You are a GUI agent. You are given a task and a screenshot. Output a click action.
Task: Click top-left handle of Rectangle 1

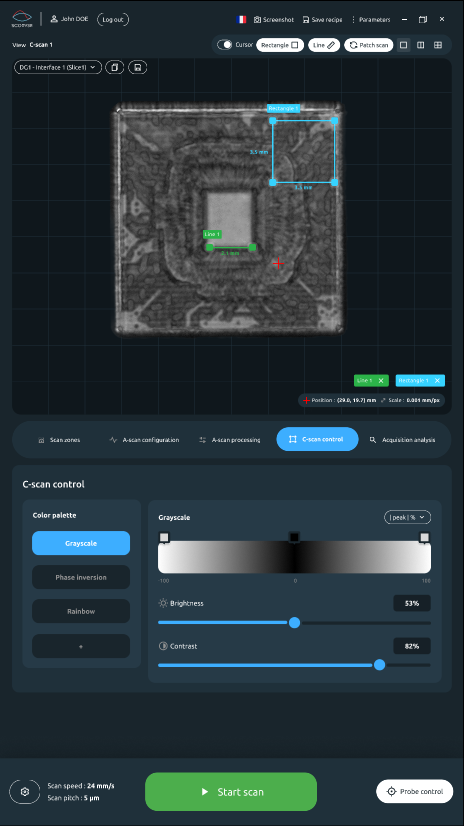pos(273,121)
